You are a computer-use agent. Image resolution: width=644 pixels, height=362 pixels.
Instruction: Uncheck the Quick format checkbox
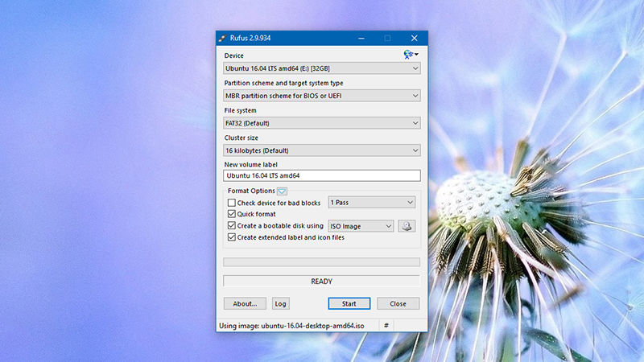pyautogui.click(x=232, y=215)
